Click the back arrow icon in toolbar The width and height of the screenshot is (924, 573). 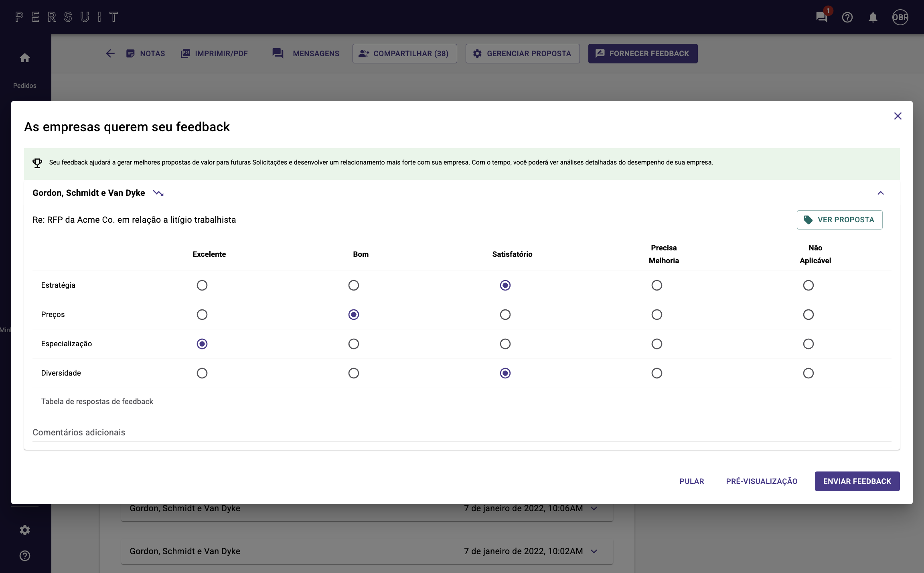(x=110, y=53)
